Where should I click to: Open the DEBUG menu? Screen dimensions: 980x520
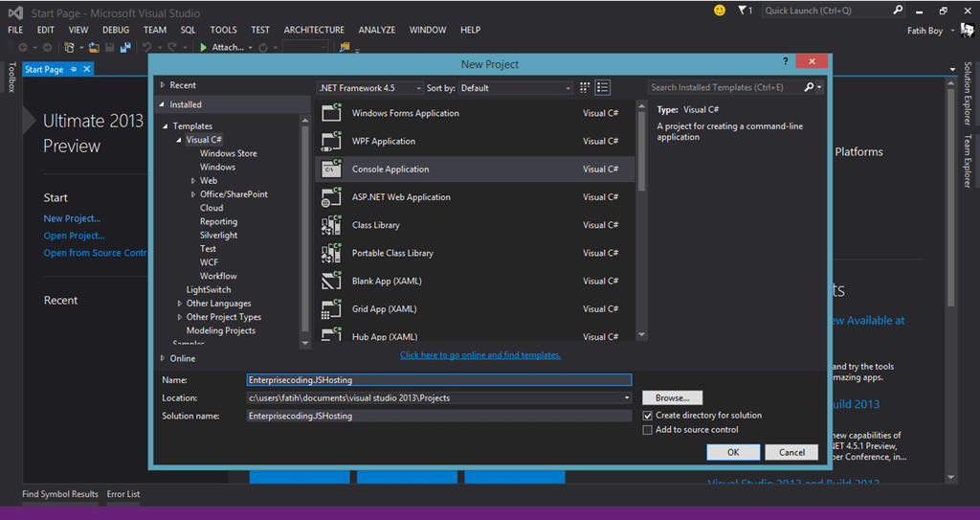[116, 30]
